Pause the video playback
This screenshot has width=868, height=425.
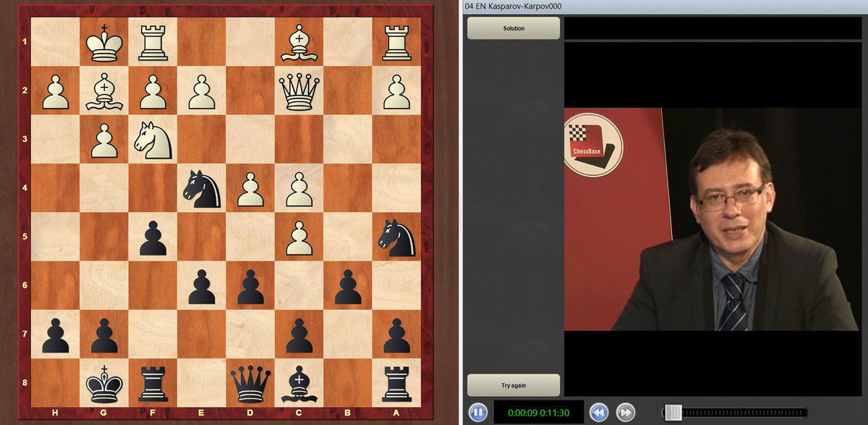pyautogui.click(x=477, y=412)
